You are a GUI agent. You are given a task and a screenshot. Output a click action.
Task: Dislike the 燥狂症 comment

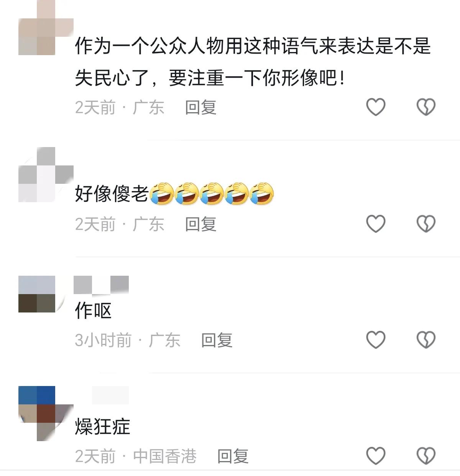(426, 456)
